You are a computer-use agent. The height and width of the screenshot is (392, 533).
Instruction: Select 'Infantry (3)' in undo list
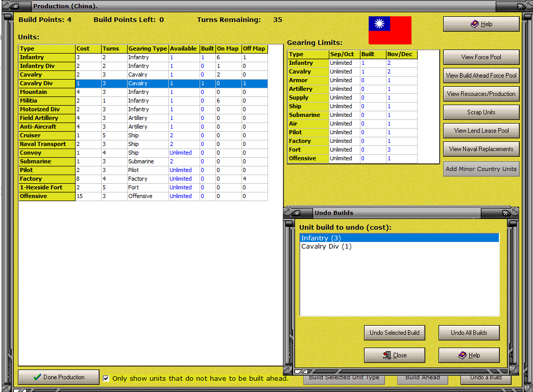[399, 238]
